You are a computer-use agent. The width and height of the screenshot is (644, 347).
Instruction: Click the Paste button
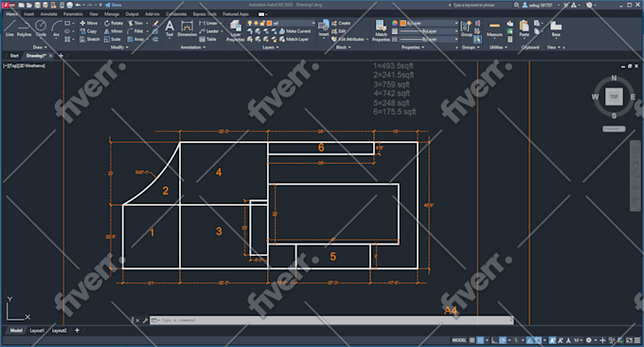point(524,28)
